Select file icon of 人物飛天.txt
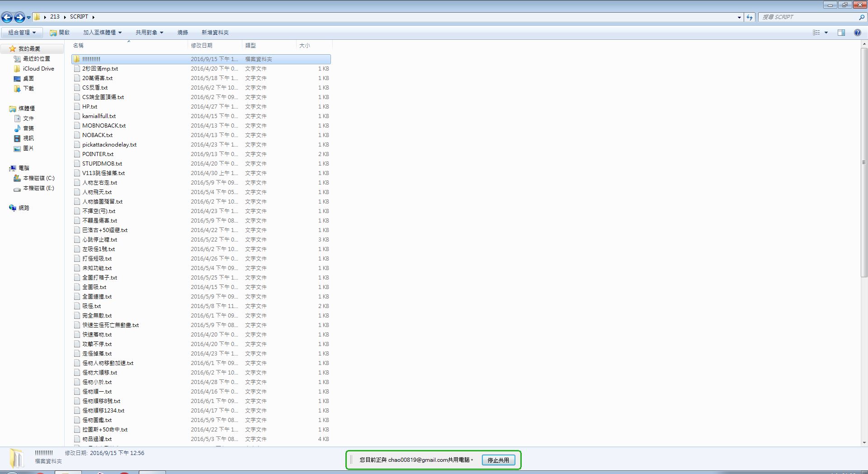Image resolution: width=868 pixels, height=474 pixels. pyautogui.click(x=77, y=192)
